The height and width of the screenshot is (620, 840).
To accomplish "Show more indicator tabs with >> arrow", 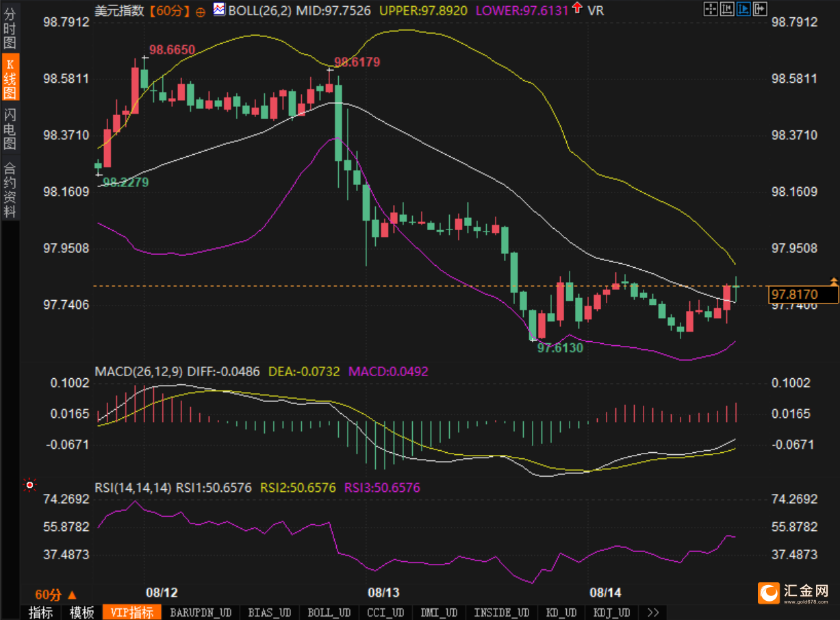I will 652,612.
